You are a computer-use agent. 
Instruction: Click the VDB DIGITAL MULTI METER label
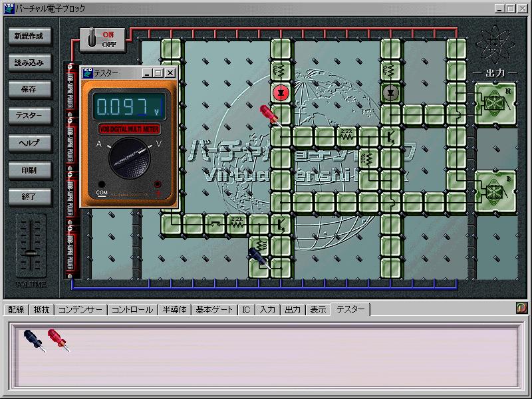pos(130,129)
